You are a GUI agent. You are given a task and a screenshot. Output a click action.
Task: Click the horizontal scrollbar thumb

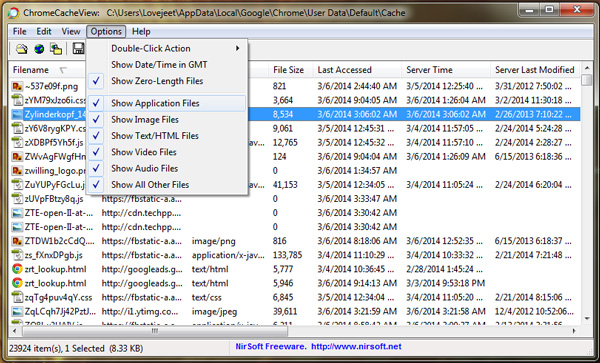click(x=155, y=331)
